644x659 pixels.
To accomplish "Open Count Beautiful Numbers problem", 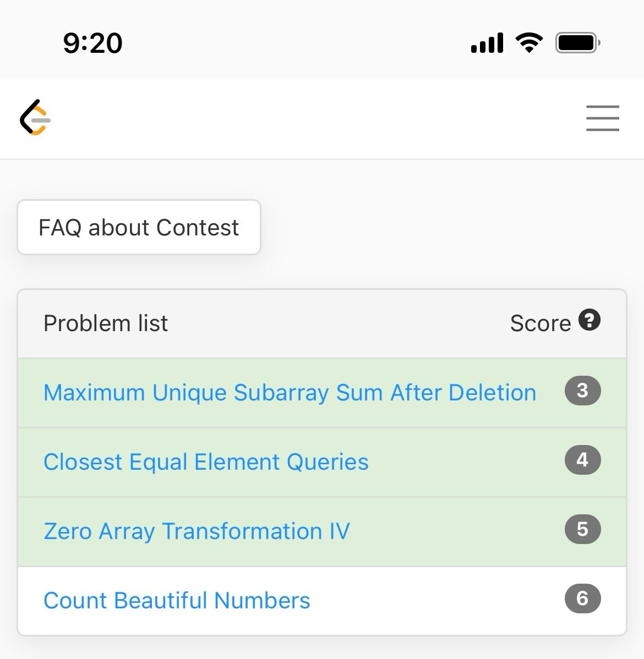I will click(177, 600).
